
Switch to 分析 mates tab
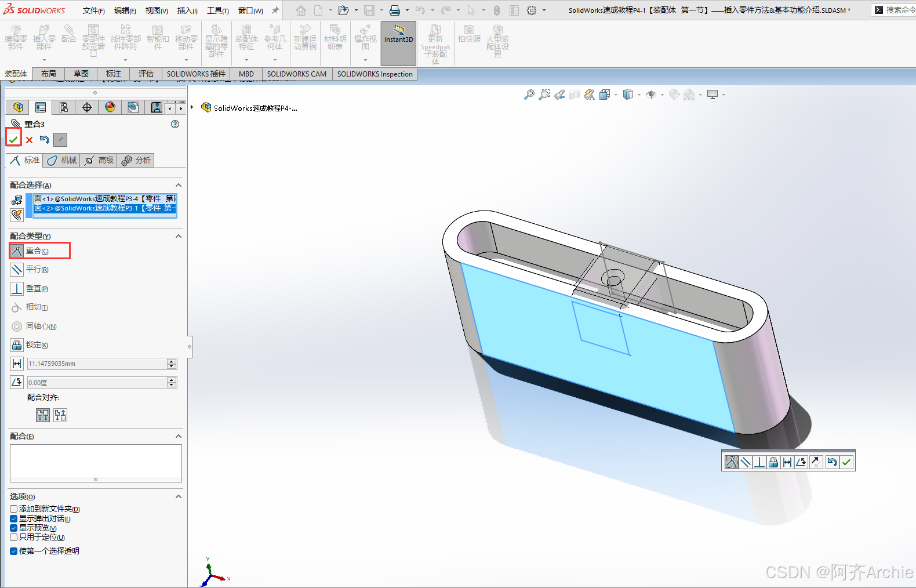point(136,160)
